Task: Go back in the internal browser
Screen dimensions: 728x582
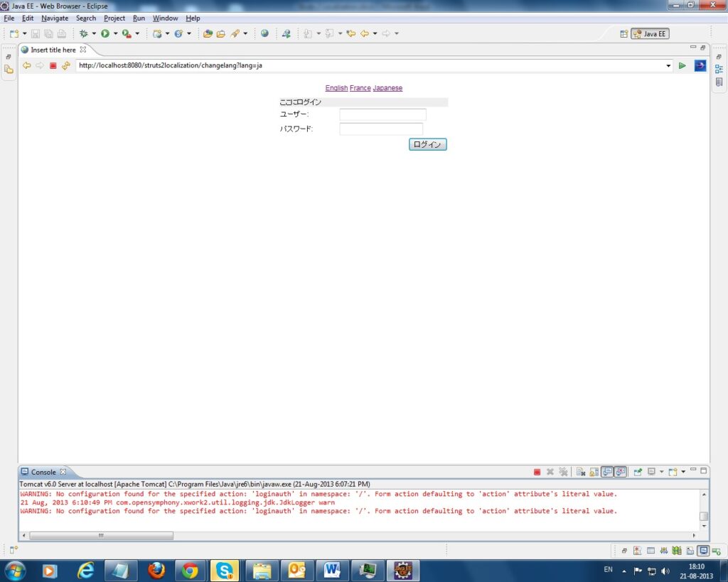Action: click(x=27, y=65)
